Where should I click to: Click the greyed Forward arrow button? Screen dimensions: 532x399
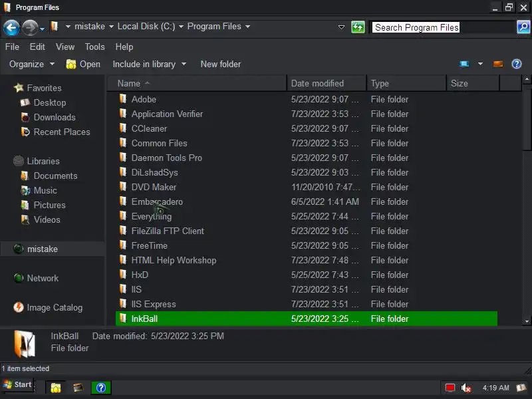click(30, 27)
